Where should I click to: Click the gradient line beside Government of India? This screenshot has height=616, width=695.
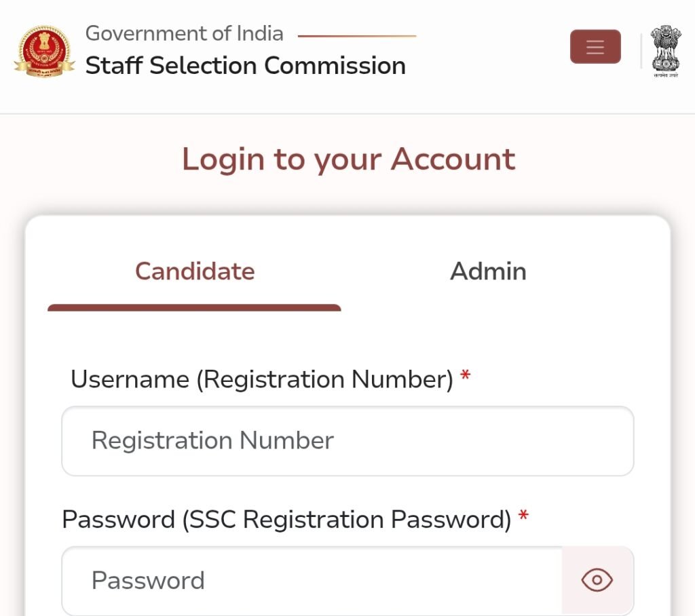click(x=357, y=36)
